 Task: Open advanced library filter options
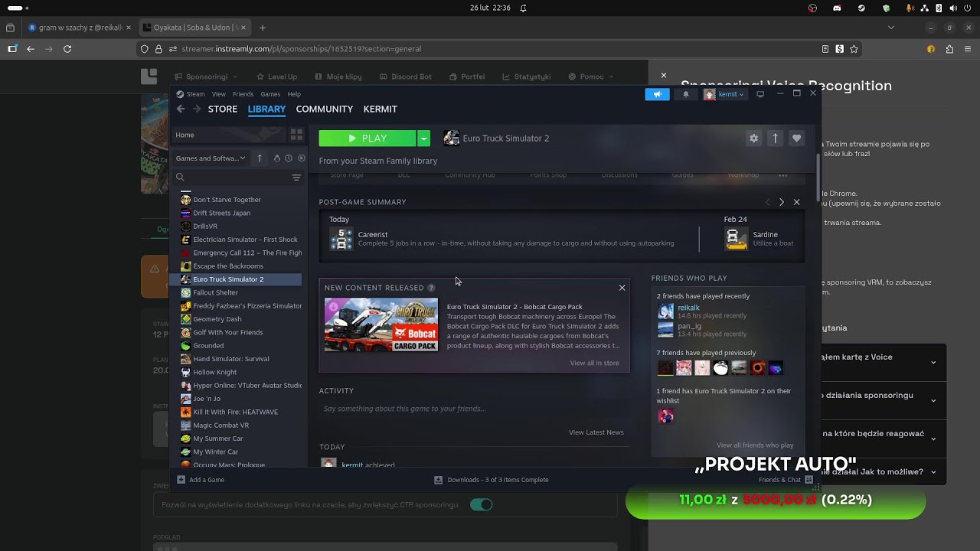tap(296, 178)
